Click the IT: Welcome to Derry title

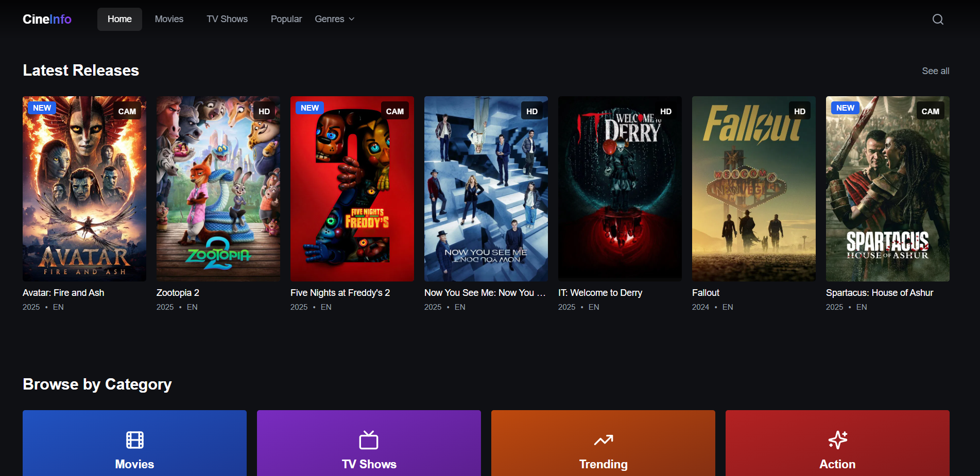pos(600,292)
